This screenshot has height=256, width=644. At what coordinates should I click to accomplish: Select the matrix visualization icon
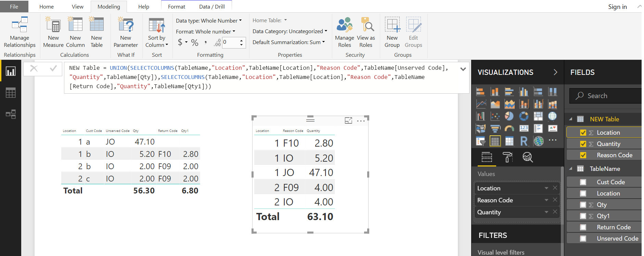[509, 141]
